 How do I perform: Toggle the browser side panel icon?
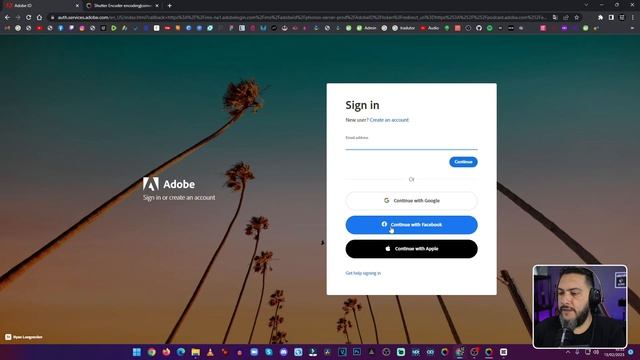(x=611, y=18)
